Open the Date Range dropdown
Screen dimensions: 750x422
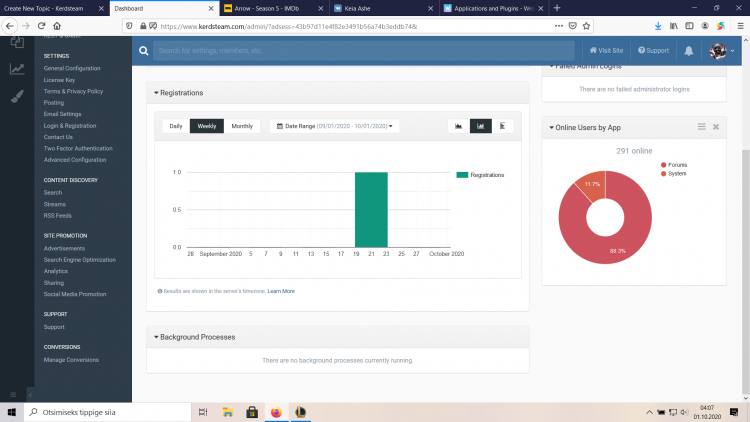(x=334, y=126)
